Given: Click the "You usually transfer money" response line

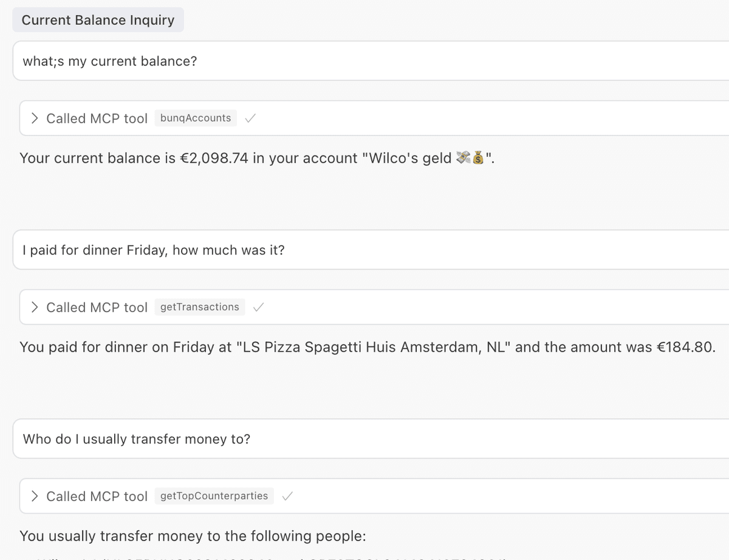Looking at the screenshot, I should [193, 536].
